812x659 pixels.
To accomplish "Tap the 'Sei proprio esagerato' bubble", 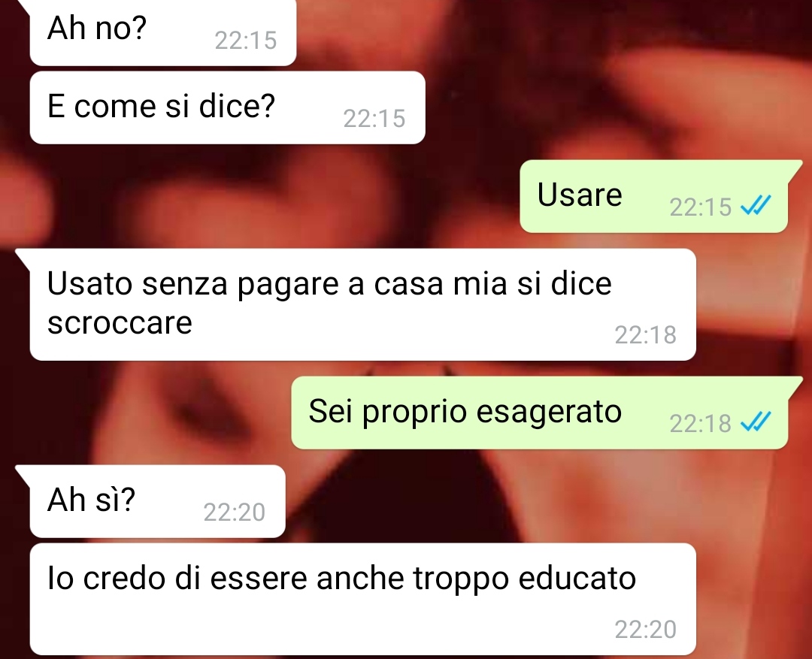I will click(540, 413).
